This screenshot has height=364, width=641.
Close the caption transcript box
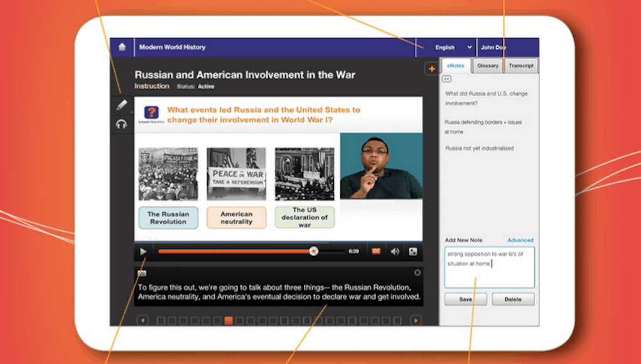417,272
